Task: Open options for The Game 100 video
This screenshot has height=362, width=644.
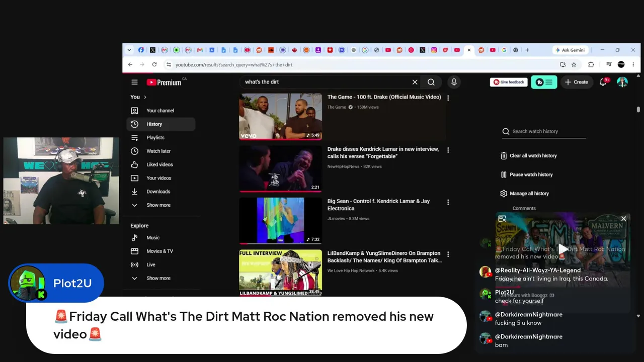Action: [x=448, y=98]
